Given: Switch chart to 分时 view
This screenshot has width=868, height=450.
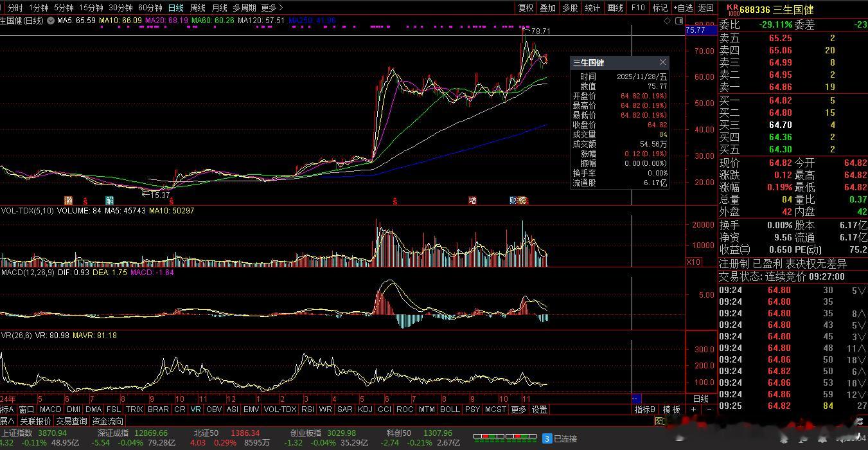Looking at the screenshot, I should pos(14,8).
